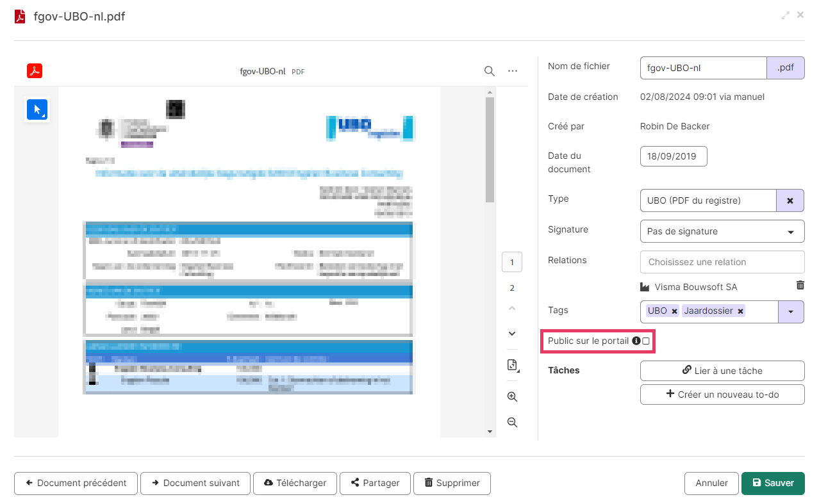Click the Adobe PDF logo in viewer header
The image size is (819, 504).
point(35,71)
